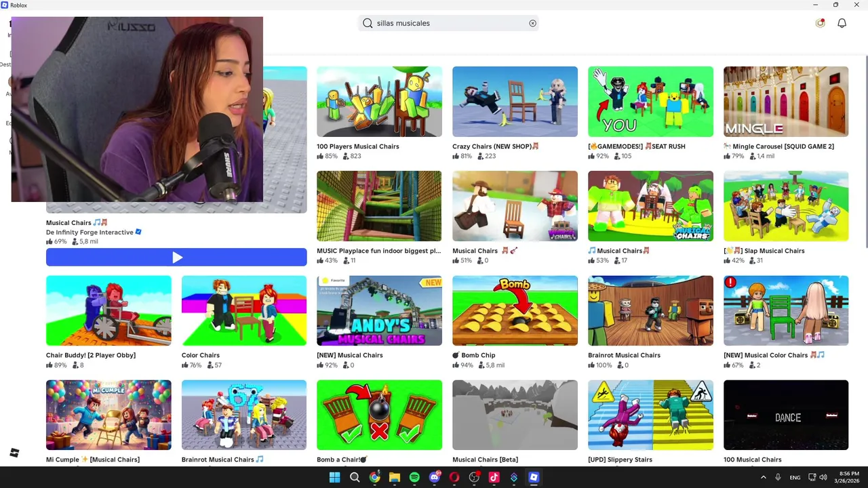The height and width of the screenshot is (488, 868).
Task: Open Brainrot Musical Chairs with 100% rating
Action: point(650,310)
